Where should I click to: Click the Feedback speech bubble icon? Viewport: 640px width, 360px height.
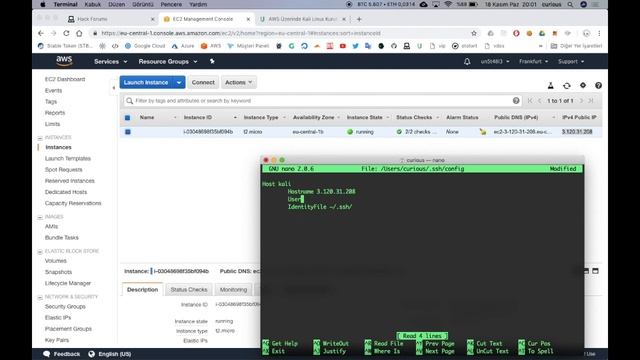[x=47, y=354]
